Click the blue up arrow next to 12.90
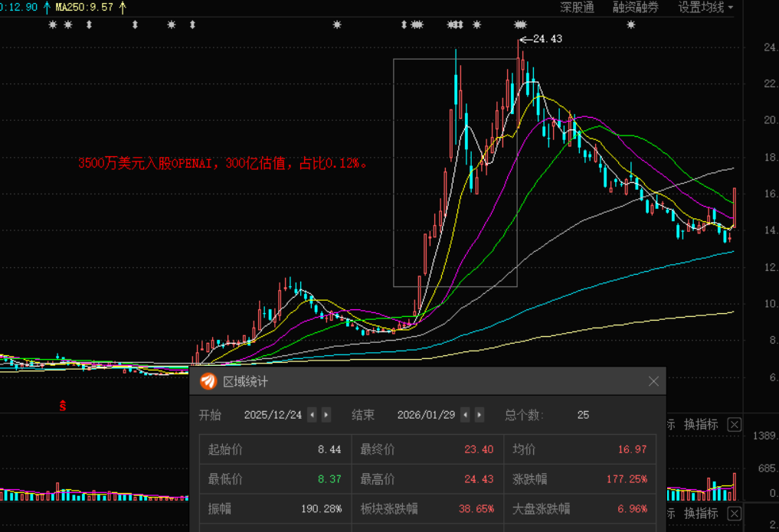The height and width of the screenshot is (532, 779). pyautogui.click(x=47, y=8)
